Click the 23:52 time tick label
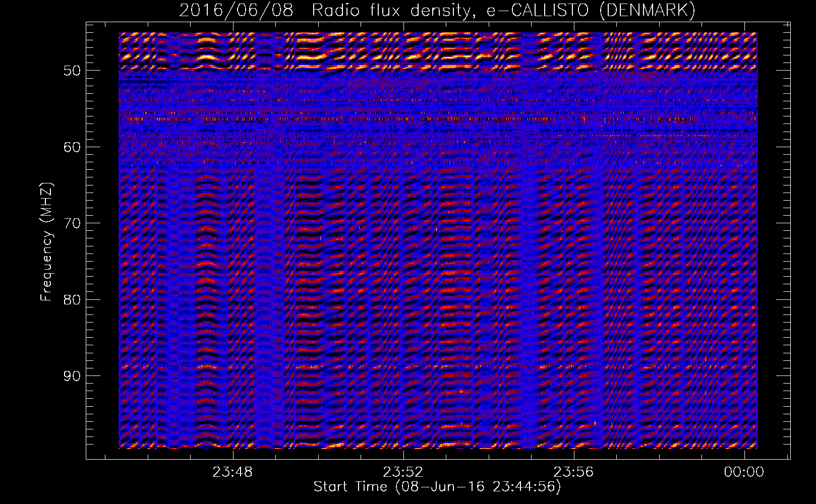The height and width of the screenshot is (504, 816). (x=403, y=472)
